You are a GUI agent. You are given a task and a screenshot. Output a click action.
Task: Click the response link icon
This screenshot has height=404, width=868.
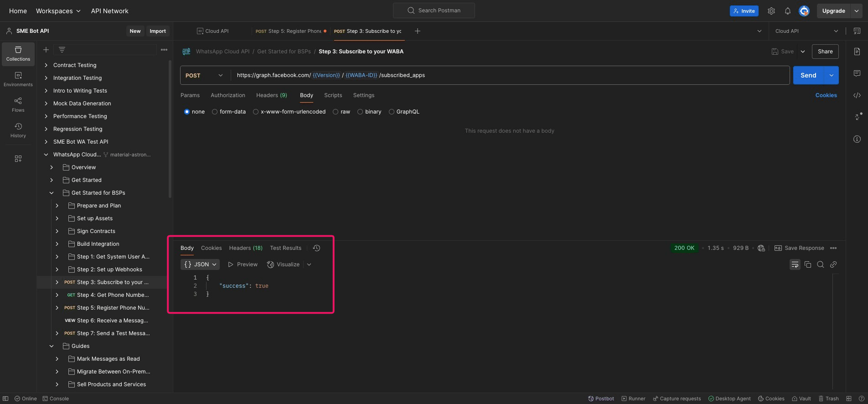click(833, 264)
